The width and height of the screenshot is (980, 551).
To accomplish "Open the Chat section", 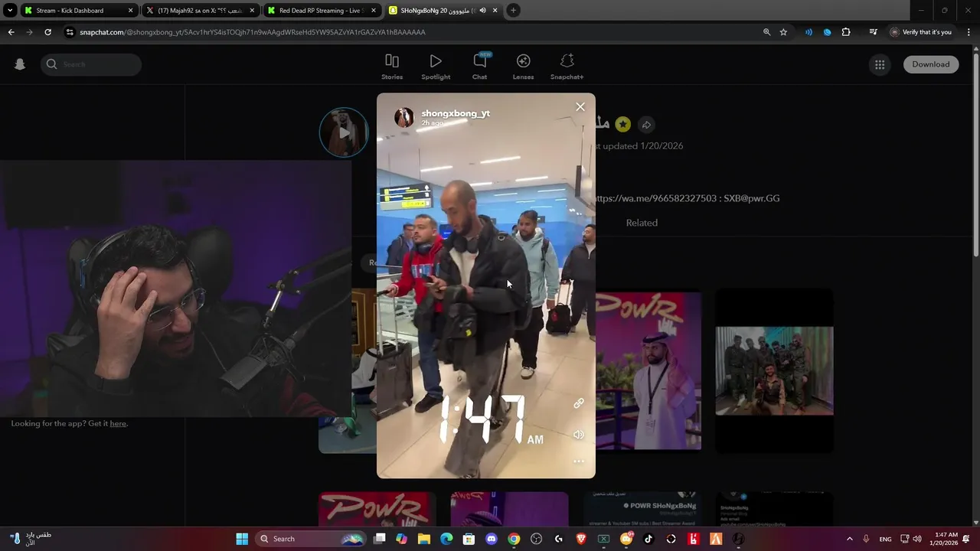I will pos(480,67).
